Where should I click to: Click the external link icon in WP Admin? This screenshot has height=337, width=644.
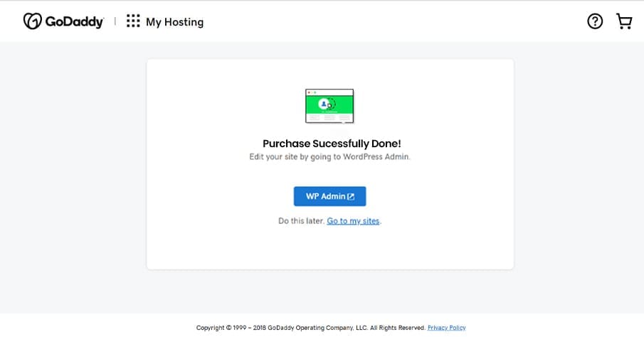351,197
